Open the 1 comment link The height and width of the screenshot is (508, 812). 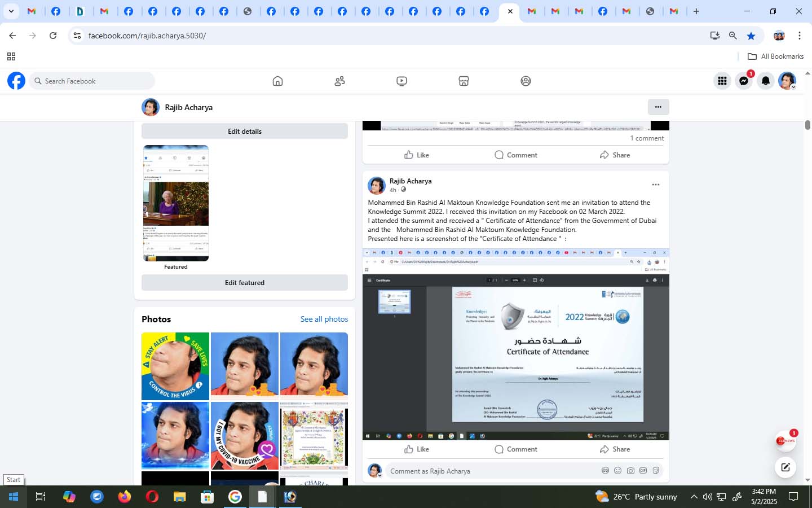coord(647,138)
